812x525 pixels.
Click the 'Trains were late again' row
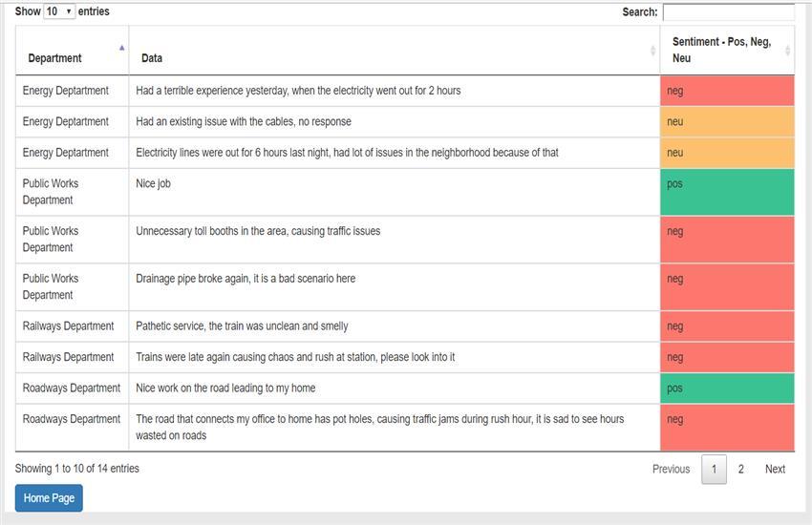pyautogui.click(x=295, y=357)
